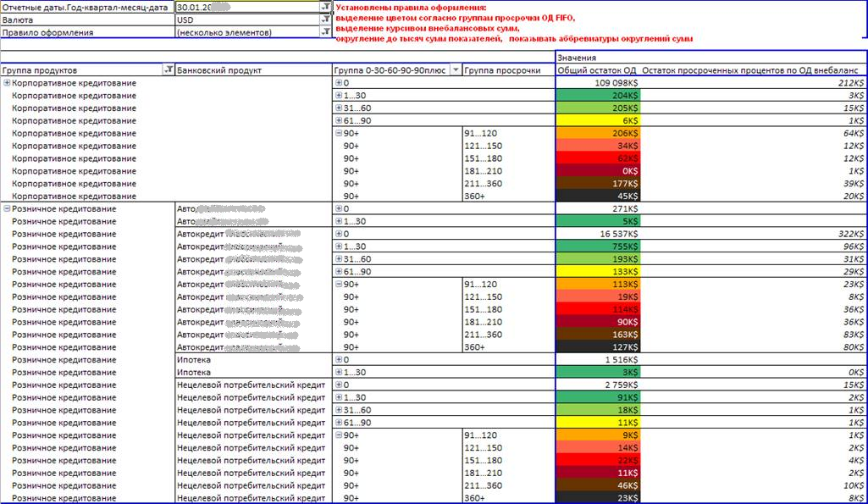Screen dimensions: 868x504
Task: Click the dark red 0K$ cell
Action: (x=597, y=171)
